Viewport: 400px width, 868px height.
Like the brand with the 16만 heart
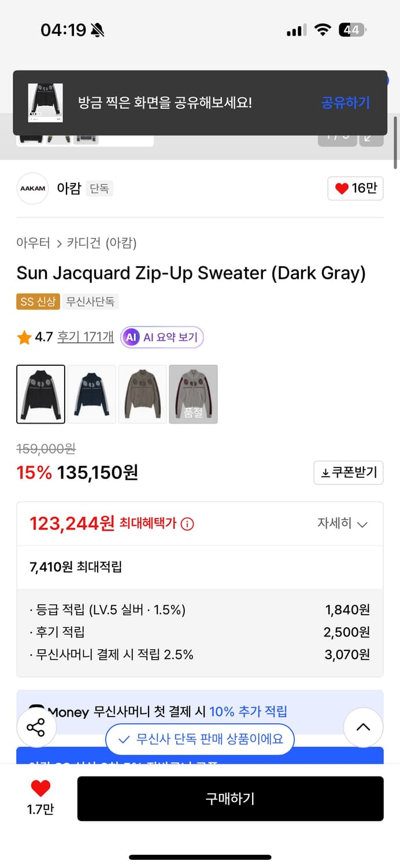tap(355, 189)
